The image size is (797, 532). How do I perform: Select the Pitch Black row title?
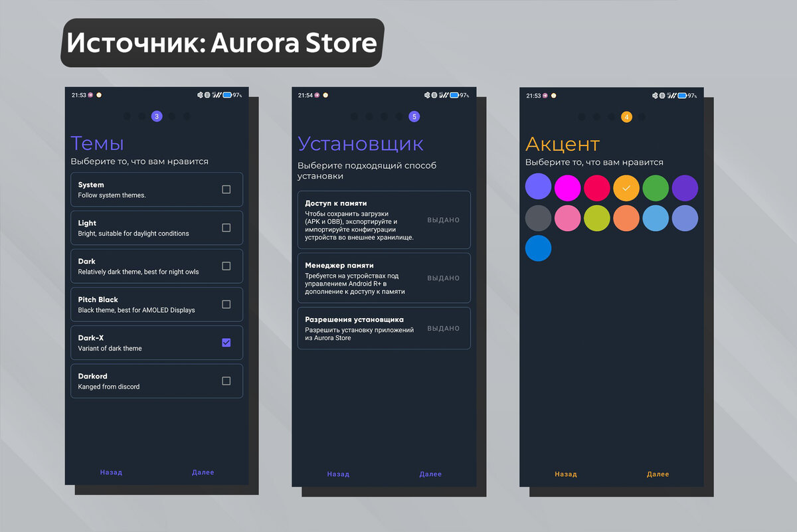98,300
